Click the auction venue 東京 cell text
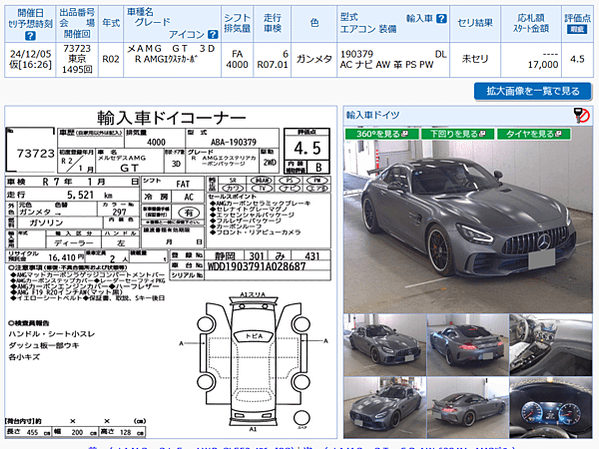 point(77,59)
